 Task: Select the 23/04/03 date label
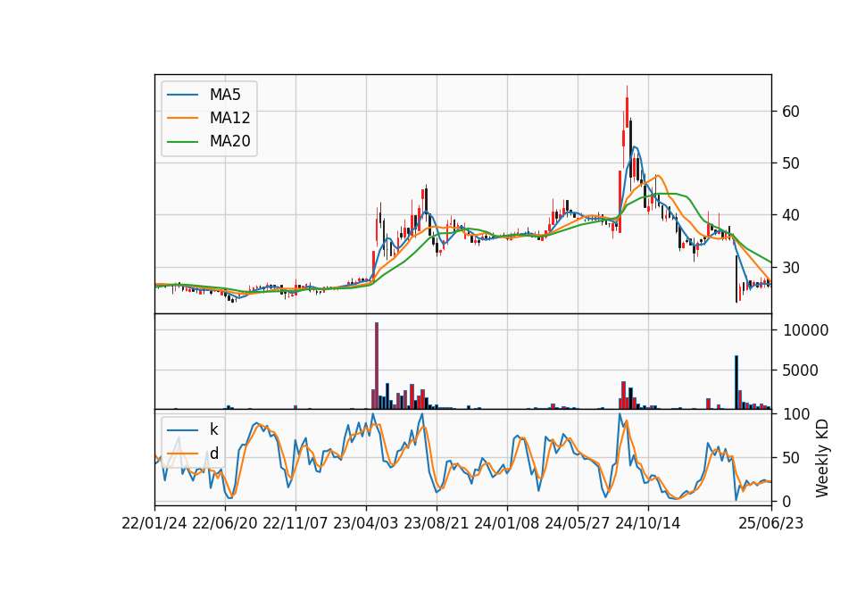366,523
